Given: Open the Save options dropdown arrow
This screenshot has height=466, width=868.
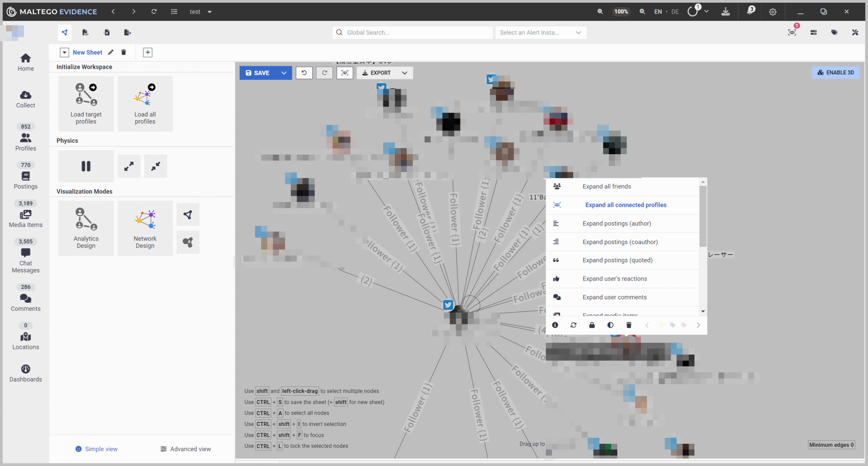Looking at the screenshot, I should (284, 73).
